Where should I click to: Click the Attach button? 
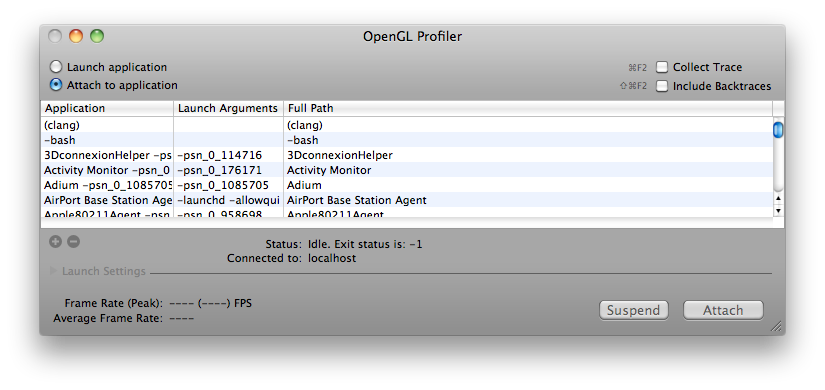pos(723,310)
